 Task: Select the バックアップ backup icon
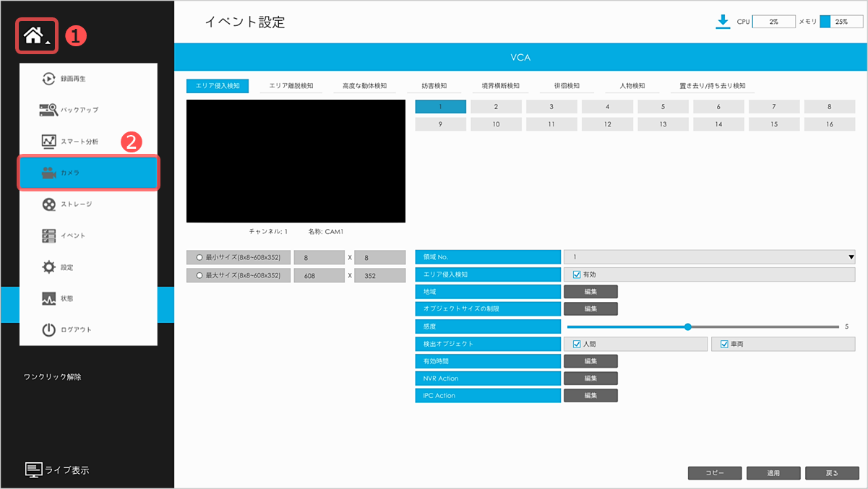pos(48,110)
